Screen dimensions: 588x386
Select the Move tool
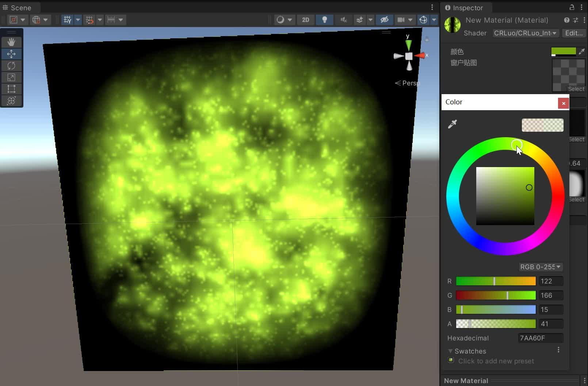pos(11,54)
